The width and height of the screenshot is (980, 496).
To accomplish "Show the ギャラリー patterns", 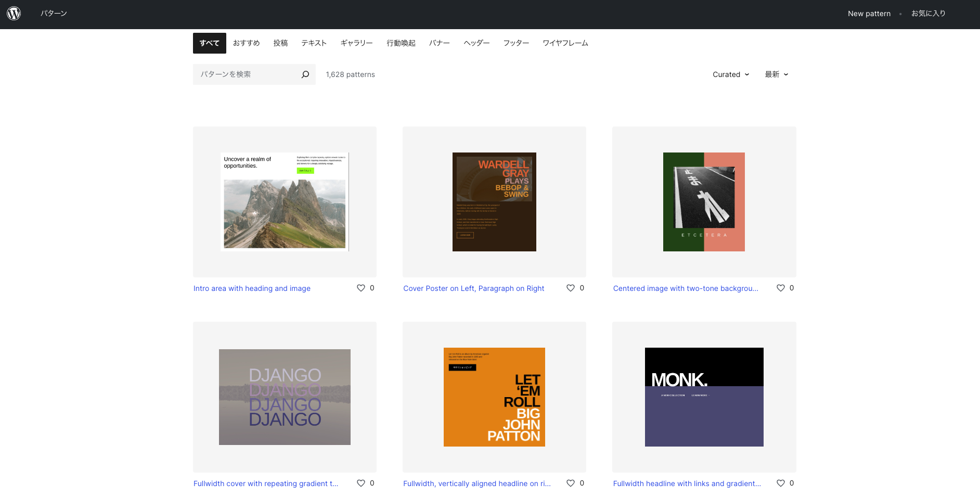I will click(357, 43).
